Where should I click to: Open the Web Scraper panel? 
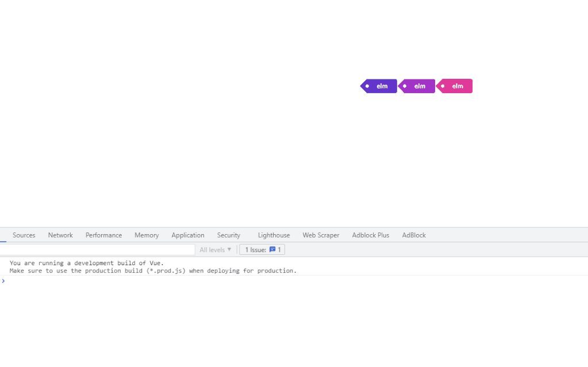[x=321, y=235]
